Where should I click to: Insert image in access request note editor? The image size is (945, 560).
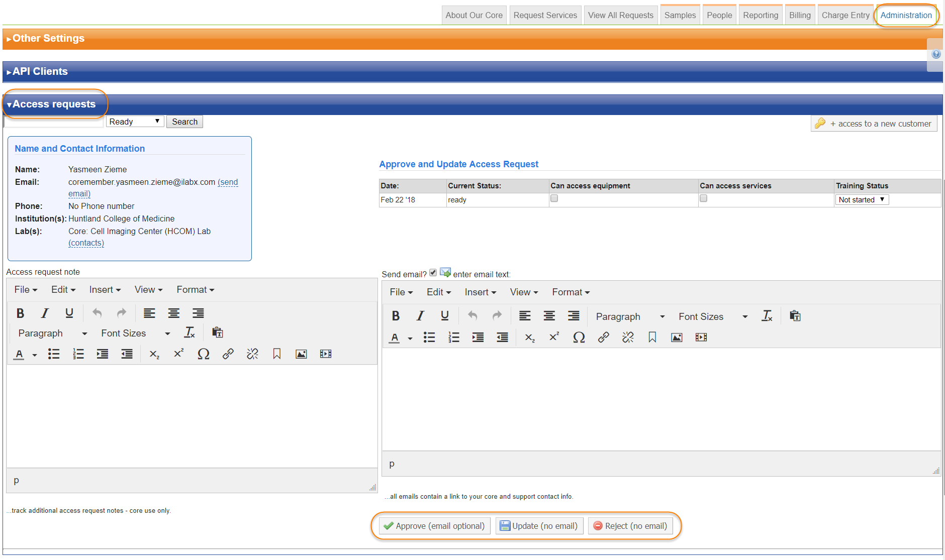point(301,354)
